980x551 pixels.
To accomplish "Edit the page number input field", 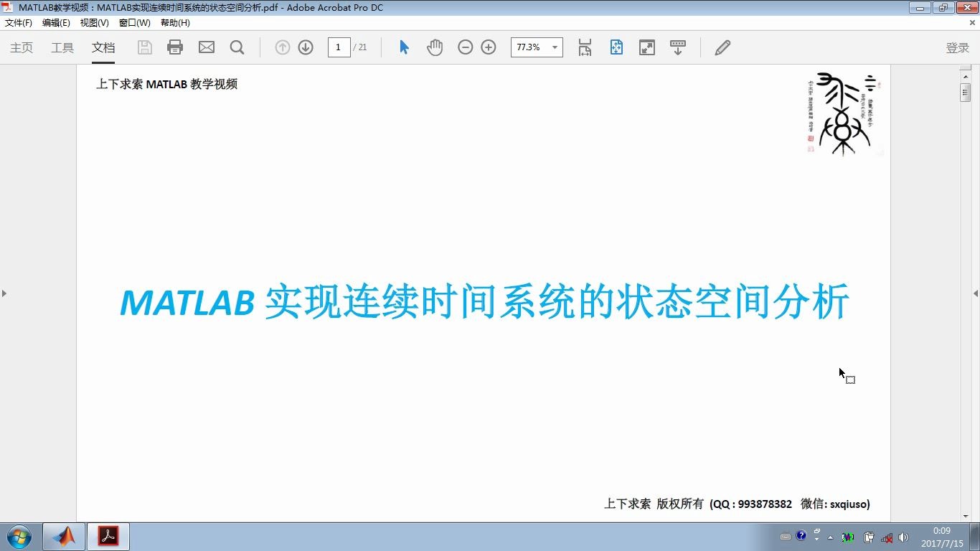I will click(338, 47).
